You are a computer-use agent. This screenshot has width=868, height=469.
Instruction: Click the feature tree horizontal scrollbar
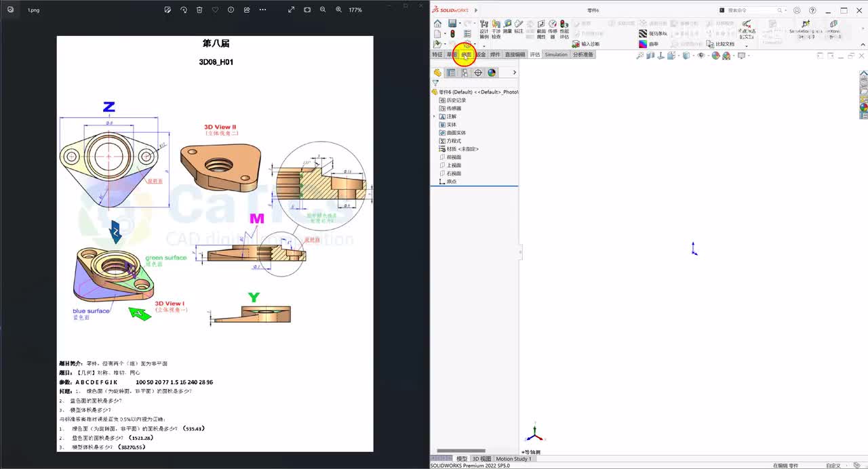461,451
